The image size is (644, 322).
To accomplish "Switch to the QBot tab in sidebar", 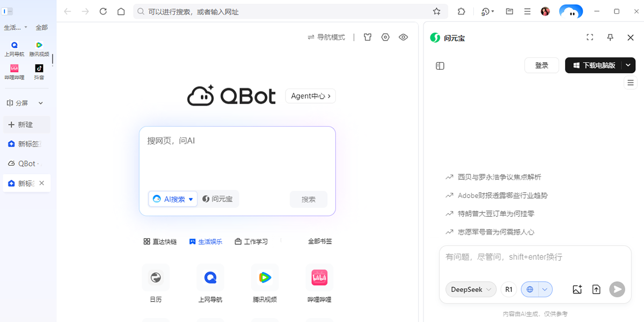I will tap(27, 164).
